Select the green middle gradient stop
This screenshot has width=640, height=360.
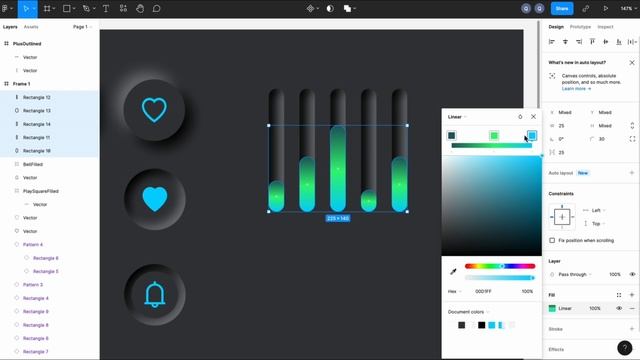point(494,136)
